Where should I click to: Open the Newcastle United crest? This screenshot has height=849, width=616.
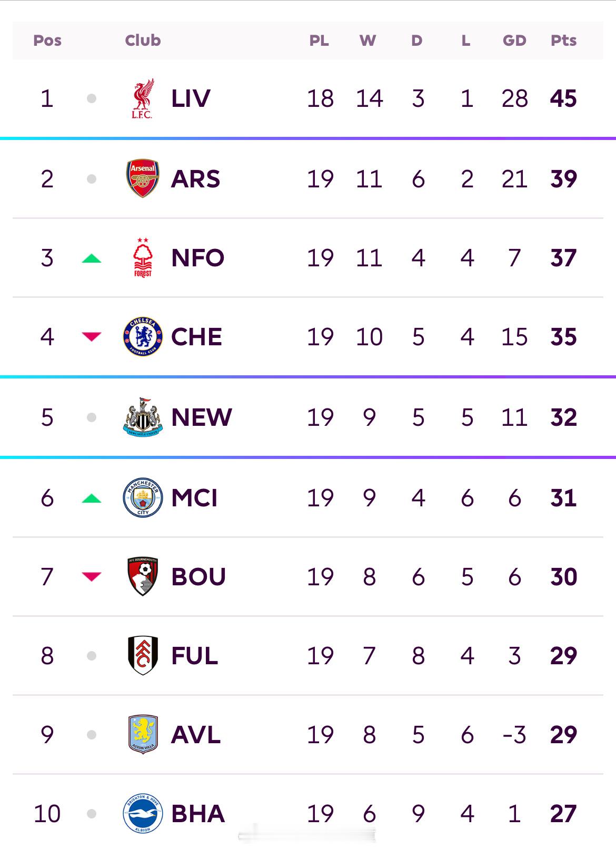pyautogui.click(x=143, y=417)
